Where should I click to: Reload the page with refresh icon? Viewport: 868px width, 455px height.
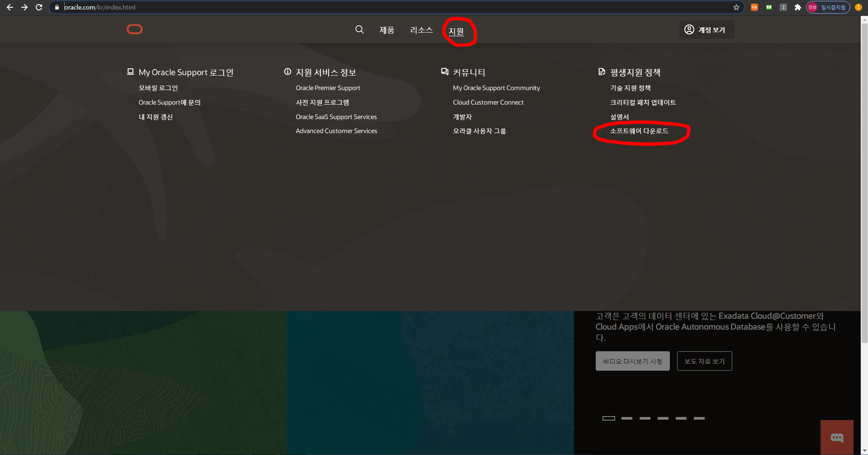pos(39,7)
